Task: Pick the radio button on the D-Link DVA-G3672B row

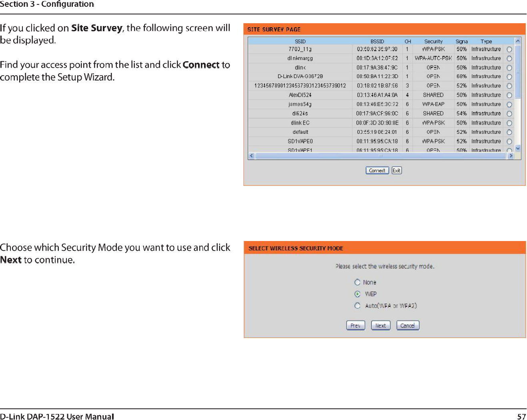Action: click(x=509, y=77)
